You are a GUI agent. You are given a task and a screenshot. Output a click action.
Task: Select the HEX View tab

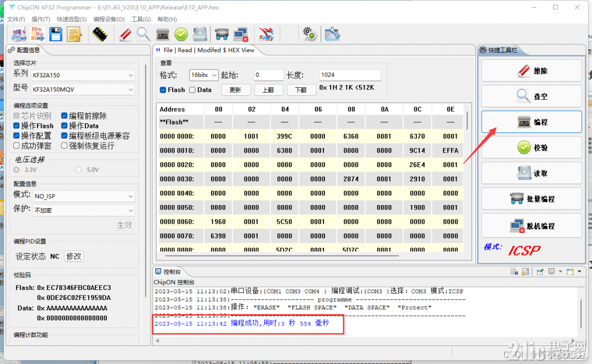[x=206, y=50]
